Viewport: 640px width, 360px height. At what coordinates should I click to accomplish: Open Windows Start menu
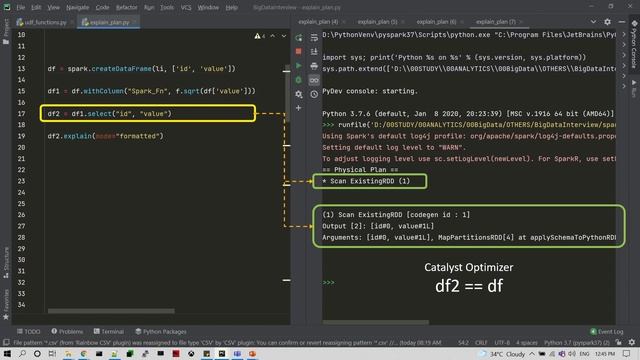coord(7,353)
